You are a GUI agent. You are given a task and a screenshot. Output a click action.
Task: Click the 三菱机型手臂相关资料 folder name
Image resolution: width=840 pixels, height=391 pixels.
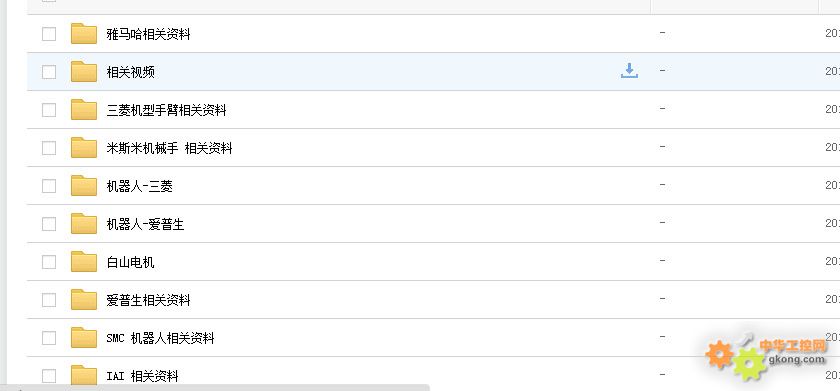click(x=166, y=110)
